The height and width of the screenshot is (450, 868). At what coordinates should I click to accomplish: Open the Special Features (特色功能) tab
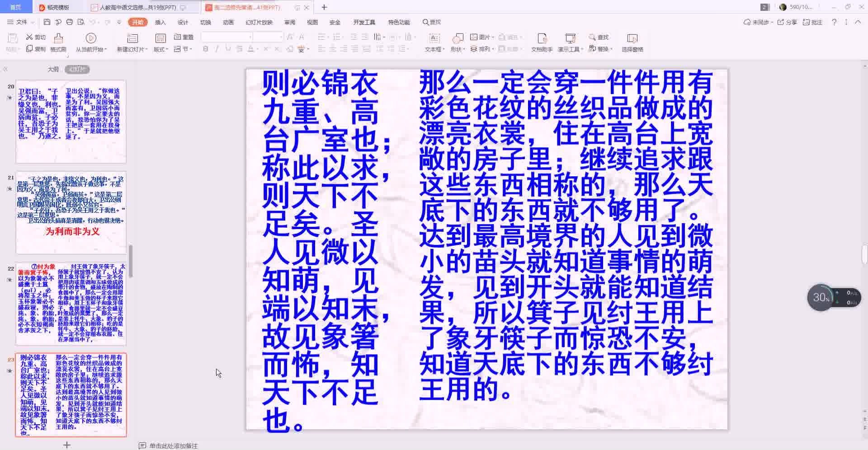[399, 22]
